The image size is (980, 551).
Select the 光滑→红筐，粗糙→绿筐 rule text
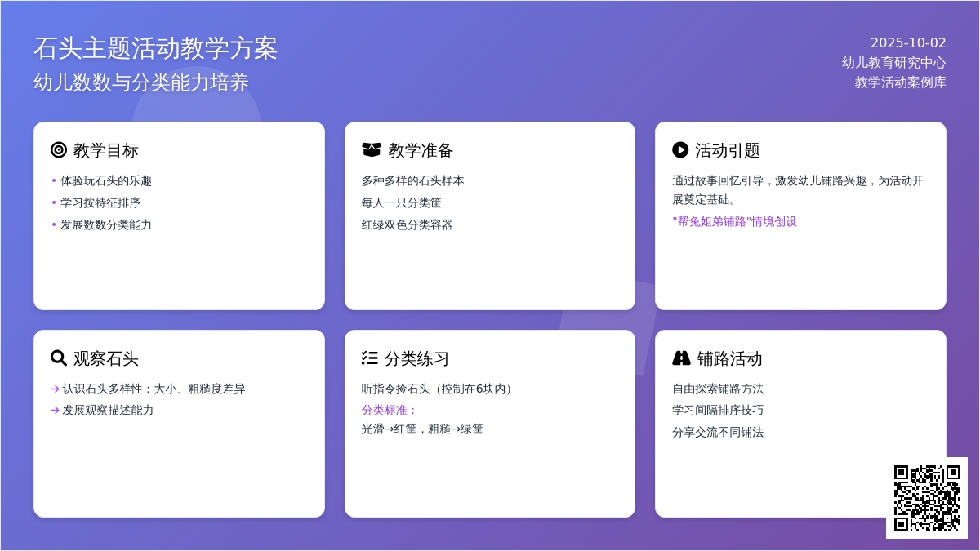422,429
